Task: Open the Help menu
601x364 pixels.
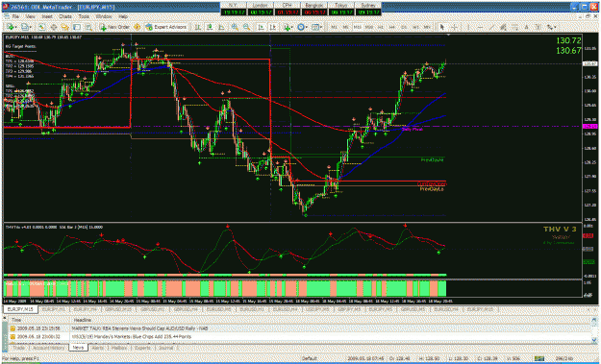Action: 123,17
